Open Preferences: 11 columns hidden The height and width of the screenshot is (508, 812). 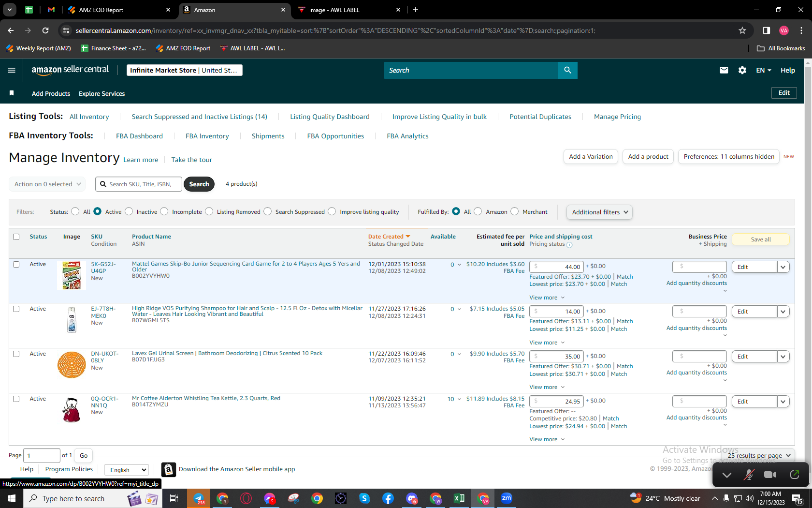pos(729,156)
